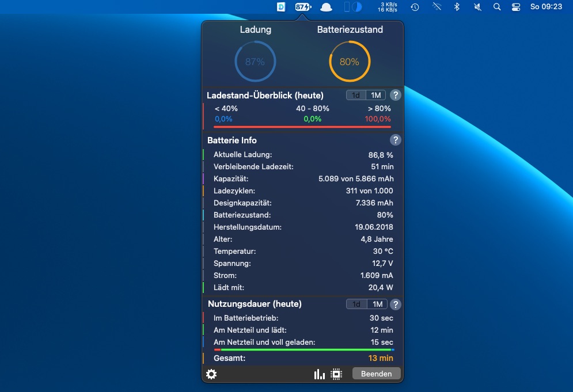Image resolution: width=573 pixels, height=392 pixels.
Task: Click the orange 80% Batteriezustand ring
Action: click(x=350, y=62)
